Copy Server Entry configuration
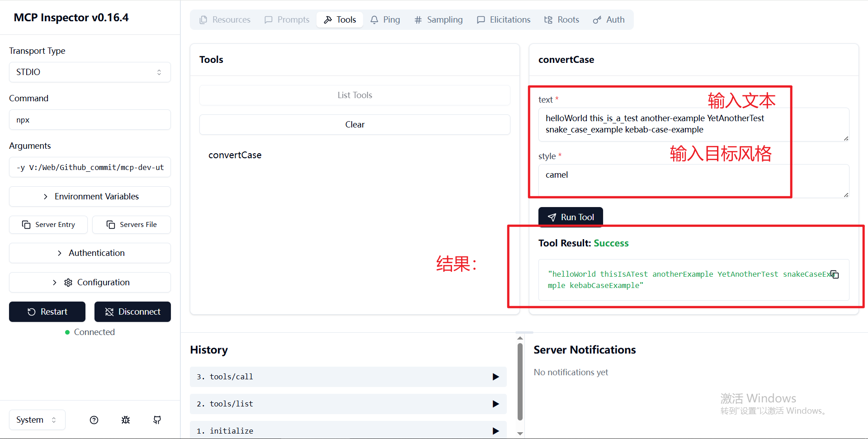This screenshot has width=868, height=439. pos(48,225)
